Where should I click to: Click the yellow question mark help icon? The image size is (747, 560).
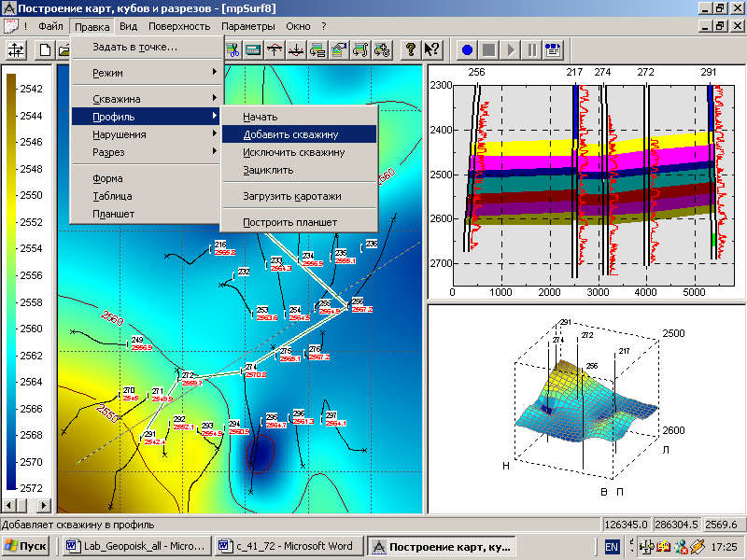tap(410, 50)
